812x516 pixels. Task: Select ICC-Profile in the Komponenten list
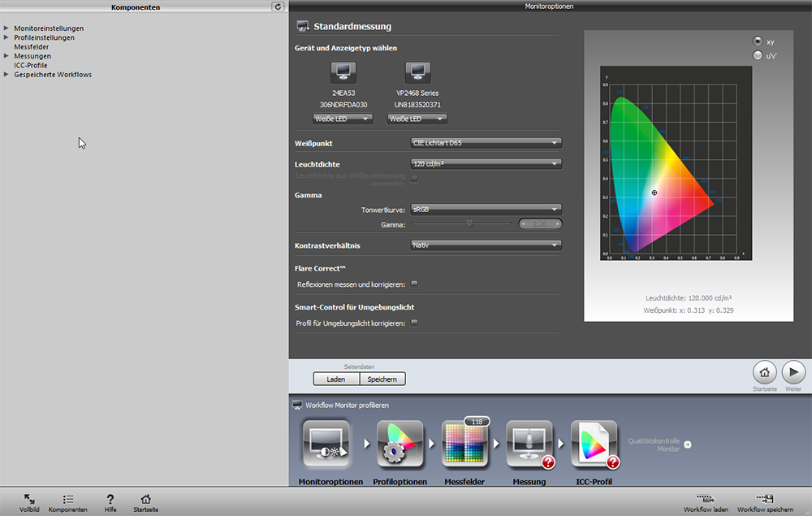coord(31,66)
